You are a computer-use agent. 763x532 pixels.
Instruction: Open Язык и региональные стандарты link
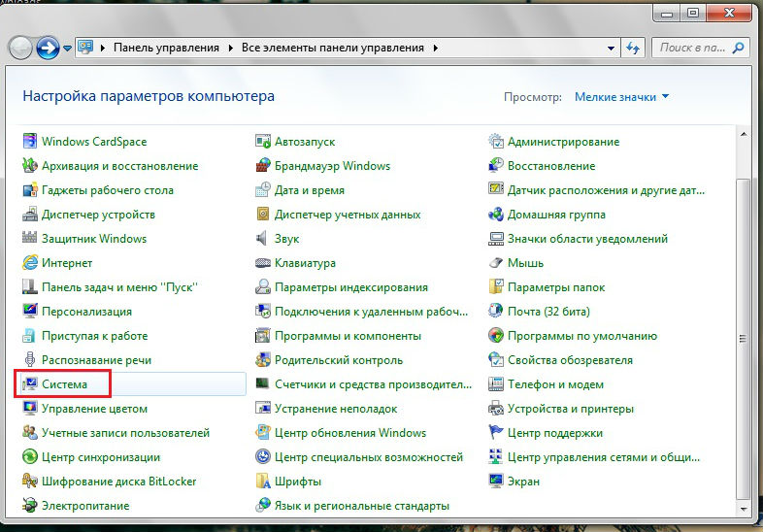click(x=362, y=506)
